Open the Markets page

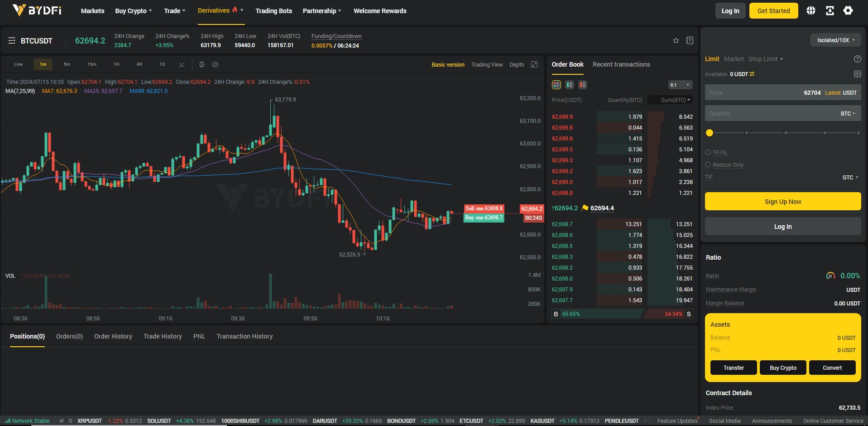[x=92, y=11]
